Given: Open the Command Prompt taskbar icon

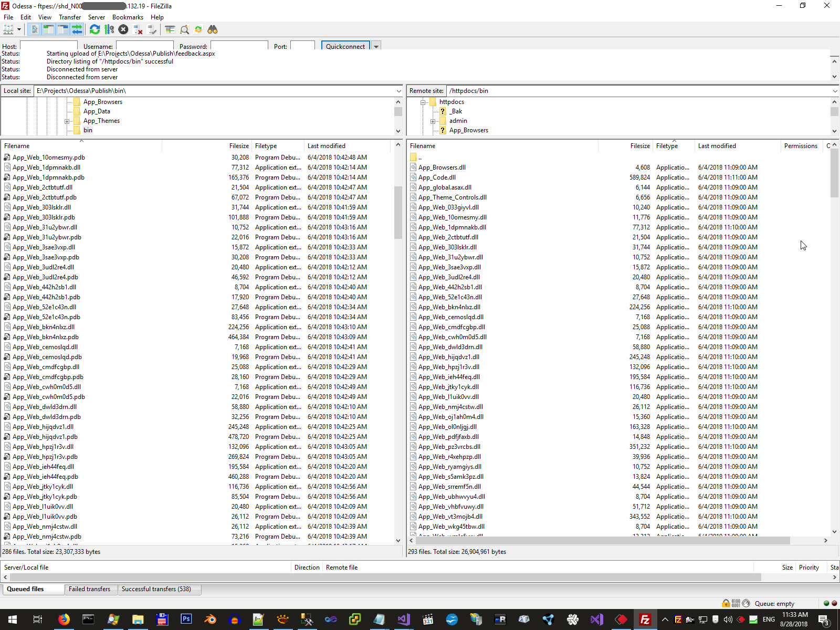Looking at the screenshot, I should (x=88, y=619).
